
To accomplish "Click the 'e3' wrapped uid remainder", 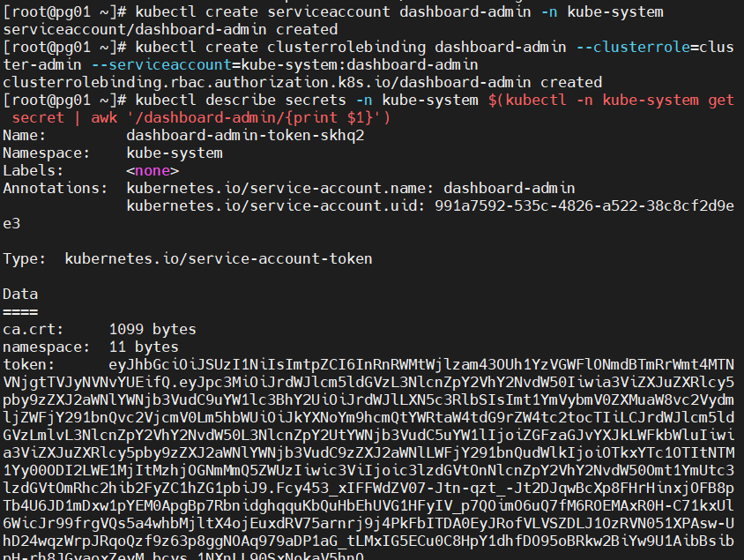I will click(x=11, y=223).
